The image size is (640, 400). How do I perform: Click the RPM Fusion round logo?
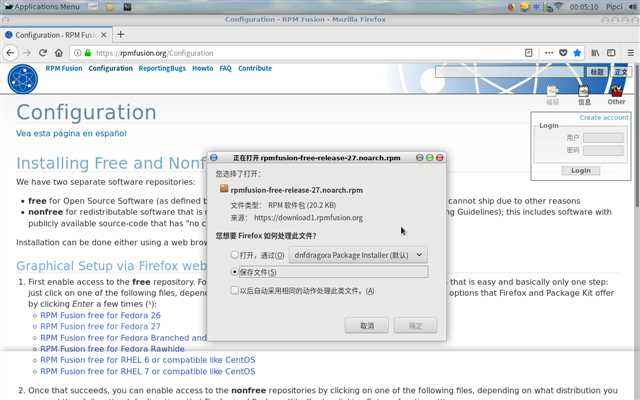[23, 79]
